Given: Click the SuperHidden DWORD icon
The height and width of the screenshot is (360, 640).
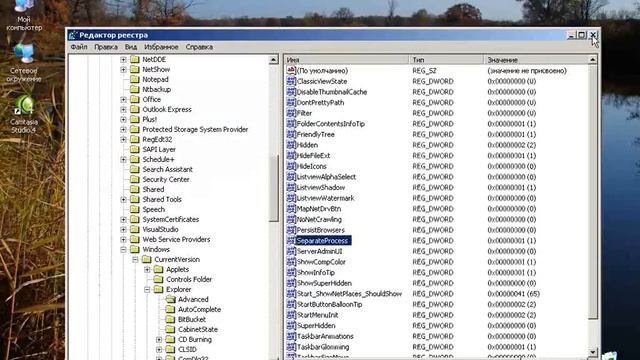Looking at the screenshot, I should click(x=291, y=325).
